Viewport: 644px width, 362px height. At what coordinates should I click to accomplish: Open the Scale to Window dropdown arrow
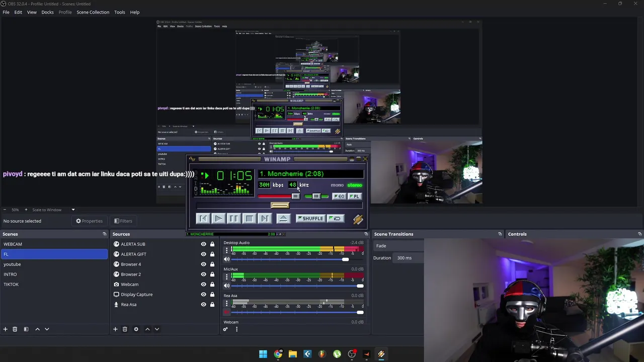(x=73, y=210)
